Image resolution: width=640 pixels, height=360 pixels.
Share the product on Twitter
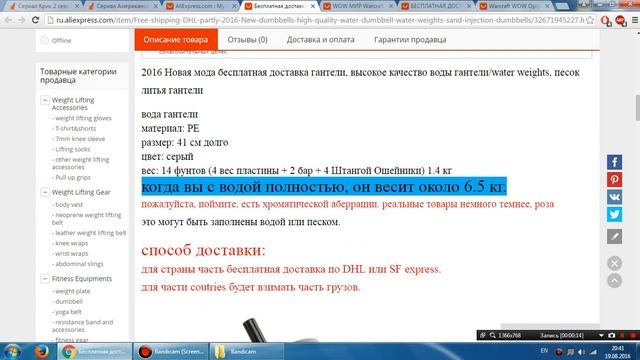(614, 214)
